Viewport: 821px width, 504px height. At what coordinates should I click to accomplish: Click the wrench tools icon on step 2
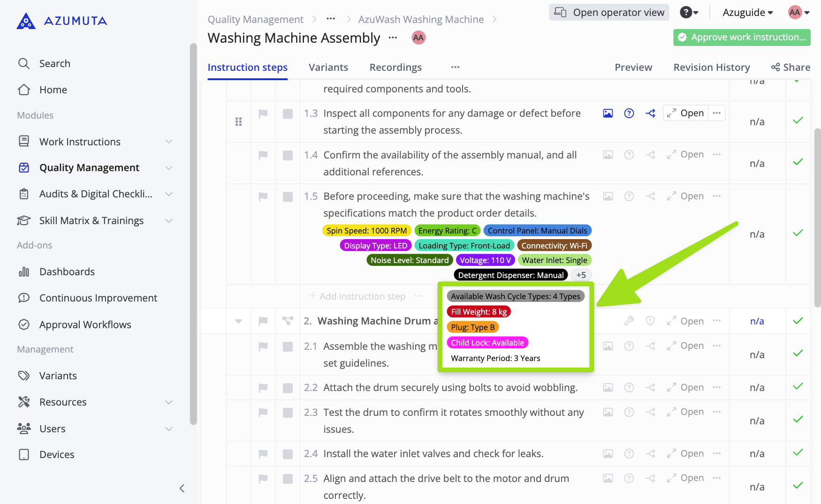pyautogui.click(x=629, y=321)
